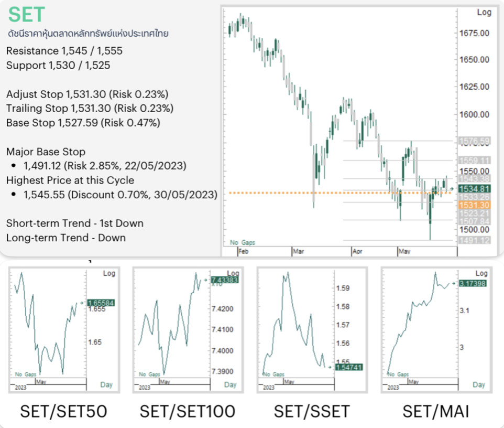Screen dimensions: 504x428
Task: Click Trailing Stop 1,531.30 text
Action: pos(90,109)
